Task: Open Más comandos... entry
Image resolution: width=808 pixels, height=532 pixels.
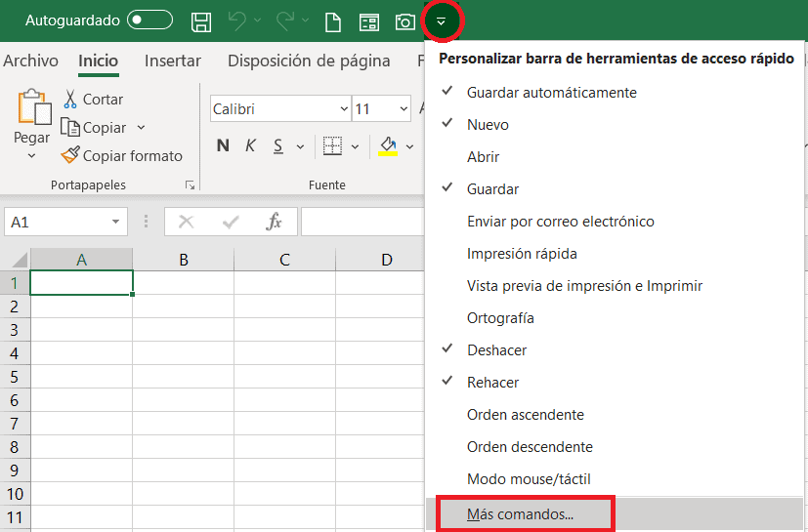Action: tap(615, 514)
